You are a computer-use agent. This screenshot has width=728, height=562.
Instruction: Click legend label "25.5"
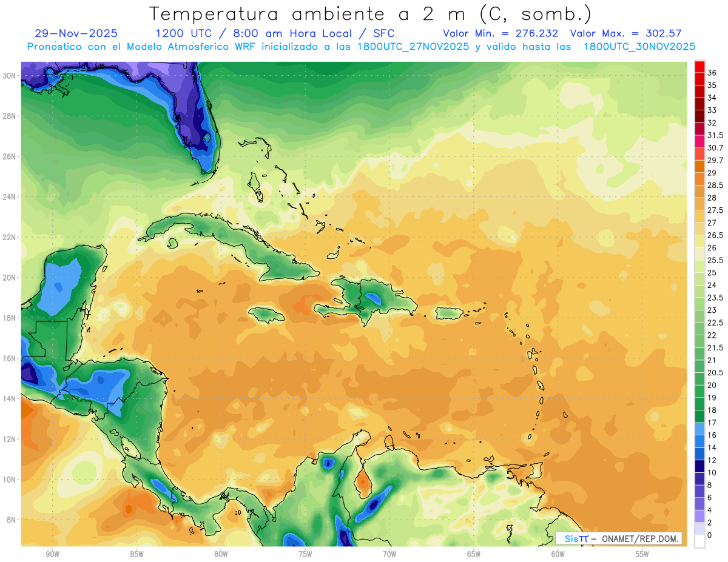pyautogui.click(x=715, y=260)
